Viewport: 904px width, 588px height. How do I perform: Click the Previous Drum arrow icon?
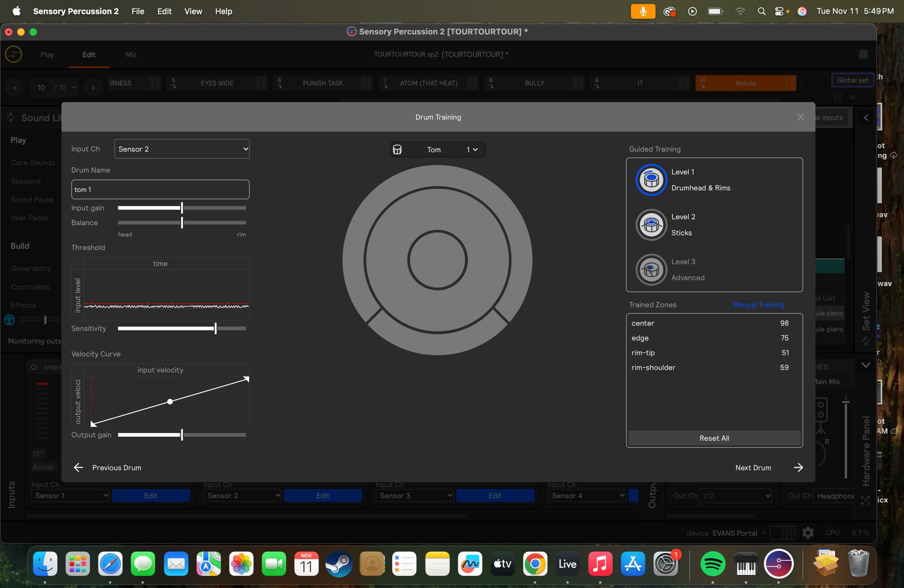(x=79, y=467)
